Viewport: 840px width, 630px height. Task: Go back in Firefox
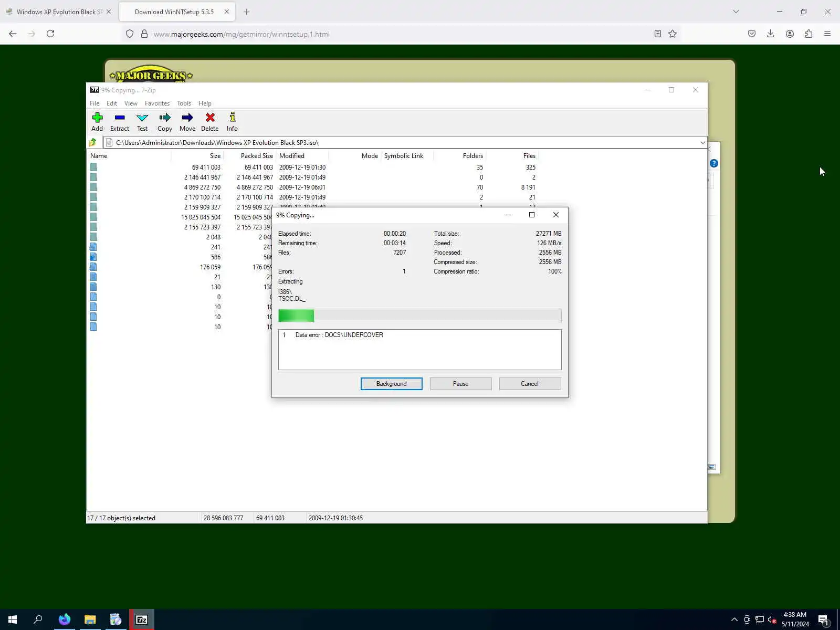tap(13, 34)
